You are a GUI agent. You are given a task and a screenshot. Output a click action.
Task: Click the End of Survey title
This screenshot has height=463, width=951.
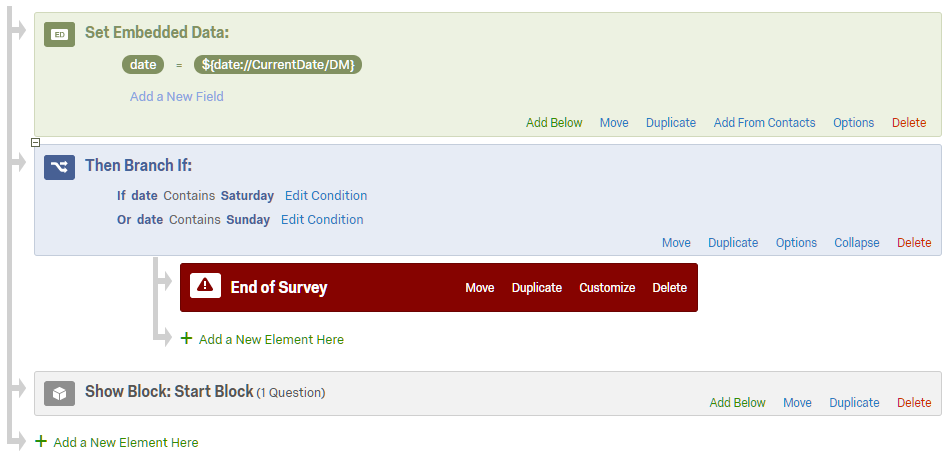pos(278,287)
